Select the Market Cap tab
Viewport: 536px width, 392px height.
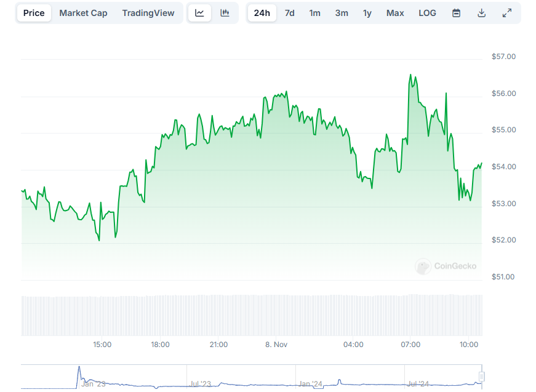[84, 13]
